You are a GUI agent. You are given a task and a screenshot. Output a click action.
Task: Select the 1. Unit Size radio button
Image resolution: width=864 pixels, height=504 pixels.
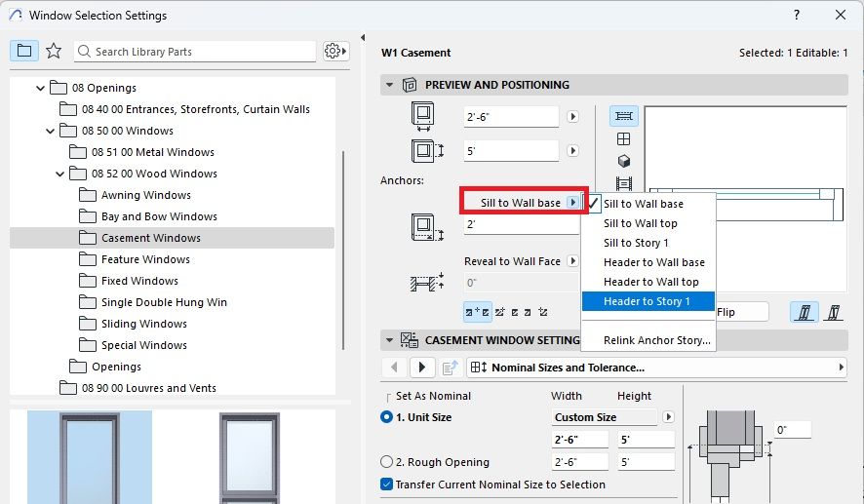tap(386, 417)
